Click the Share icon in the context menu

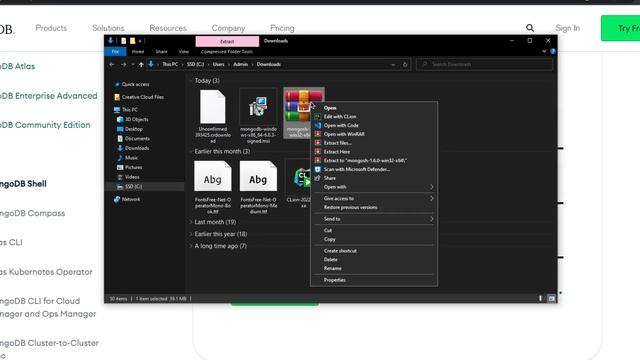coord(318,178)
